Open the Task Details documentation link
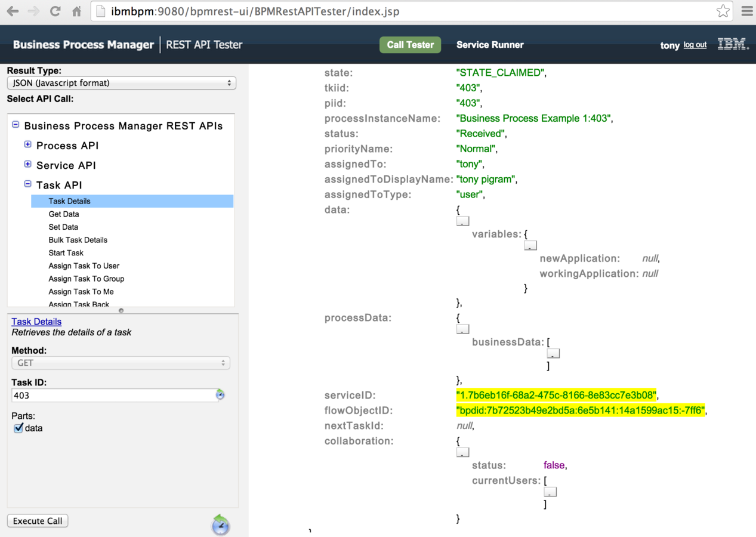This screenshot has width=756, height=537. coord(36,322)
